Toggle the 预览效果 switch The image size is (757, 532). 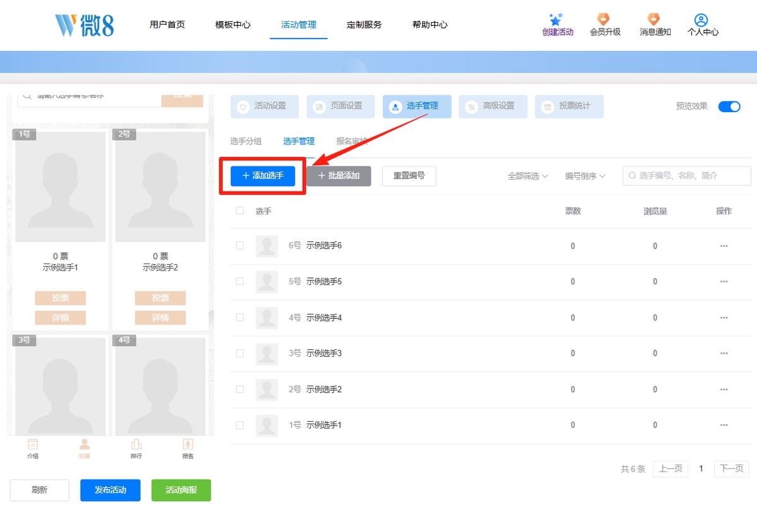click(x=729, y=107)
